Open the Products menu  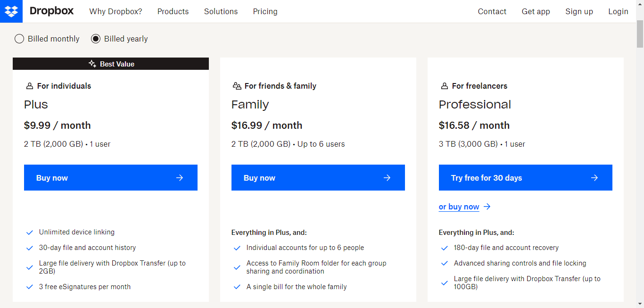(173, 11)
